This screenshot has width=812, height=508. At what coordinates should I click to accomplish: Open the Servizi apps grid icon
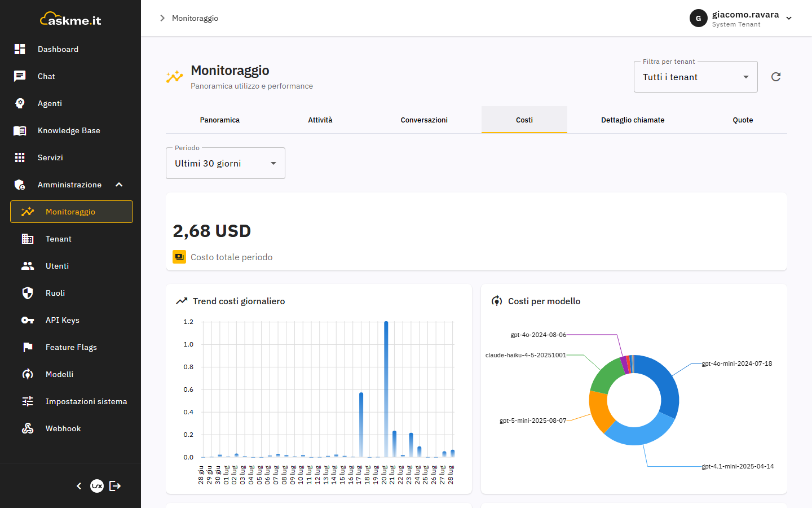tap(20, 157)
